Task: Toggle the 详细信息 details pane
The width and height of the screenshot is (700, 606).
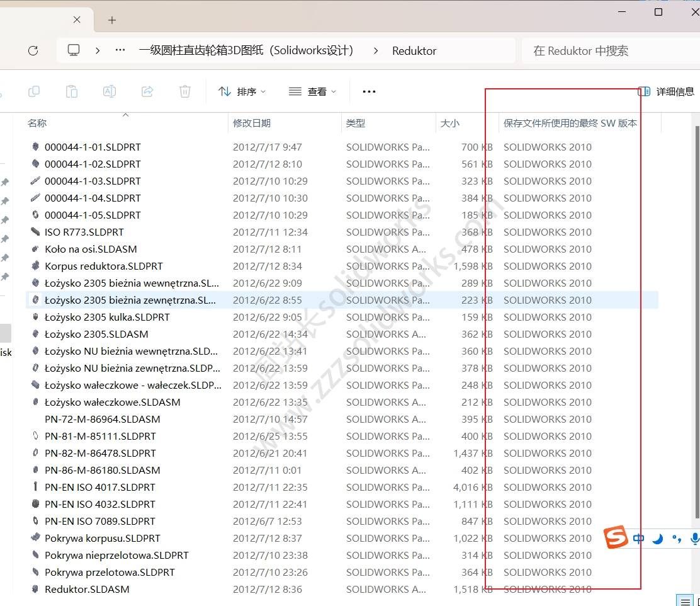Action: [x=667, y=92]
